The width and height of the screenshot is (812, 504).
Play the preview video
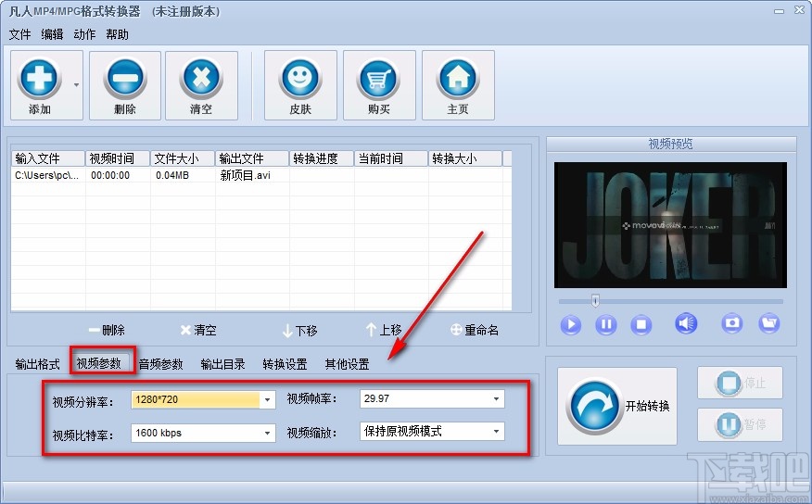click(571, 324)
